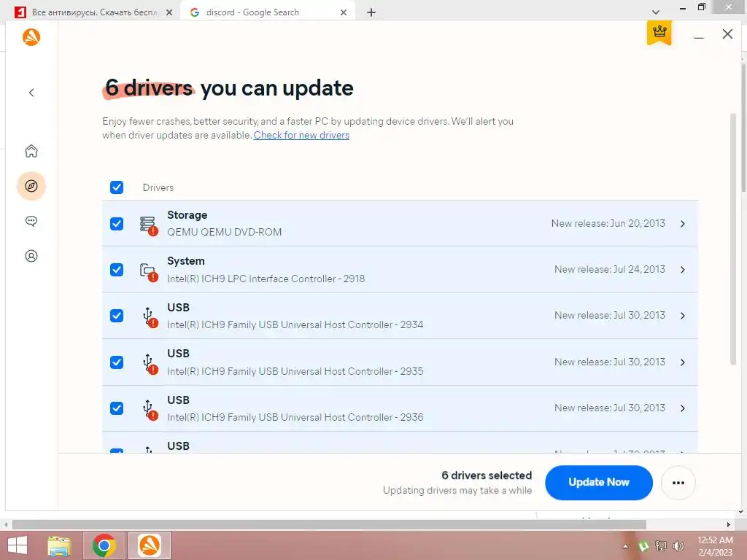Click USB icon for controller 2936
Viewport: 747px width, 560px height.
149,410
